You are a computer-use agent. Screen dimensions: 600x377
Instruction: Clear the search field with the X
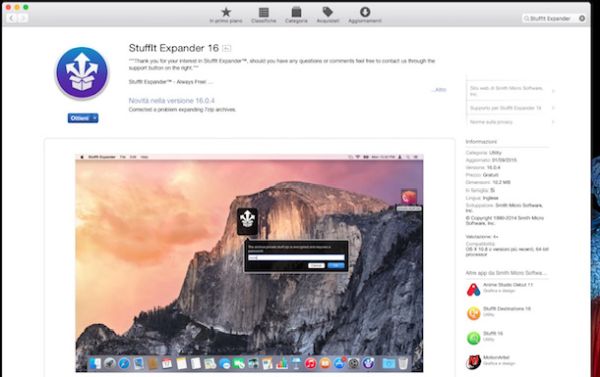click(582, 18)
